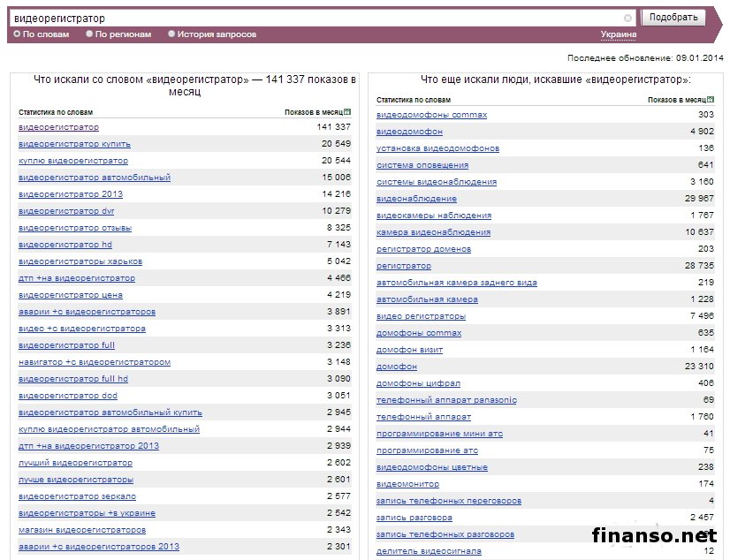730x560 pixels.
Task: Open the 'магазин видеорегистраторов' link
Action: [x=82, y=530]
